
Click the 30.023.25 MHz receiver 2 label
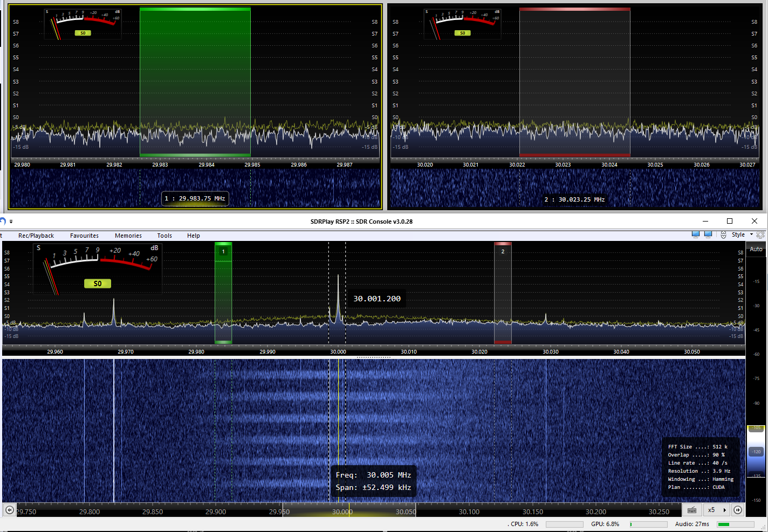coord(574,199)
